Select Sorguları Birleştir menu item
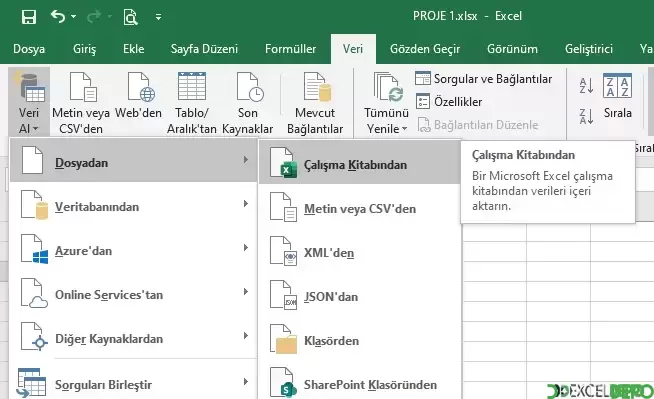The height and width of the screenshot is (399, 654). pyautogui.click(x=133, y=383)
